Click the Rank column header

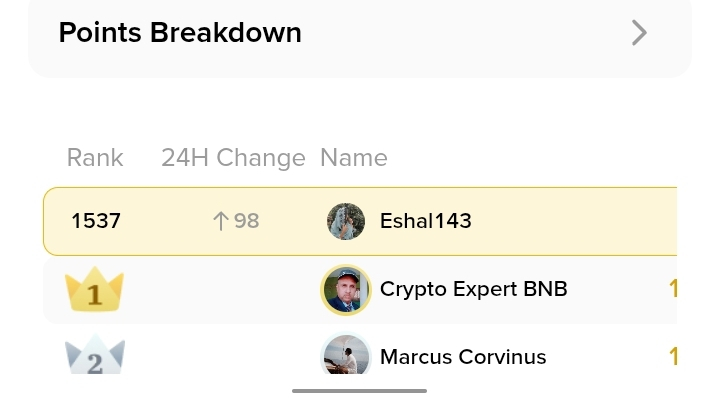(x=95, y=158)
